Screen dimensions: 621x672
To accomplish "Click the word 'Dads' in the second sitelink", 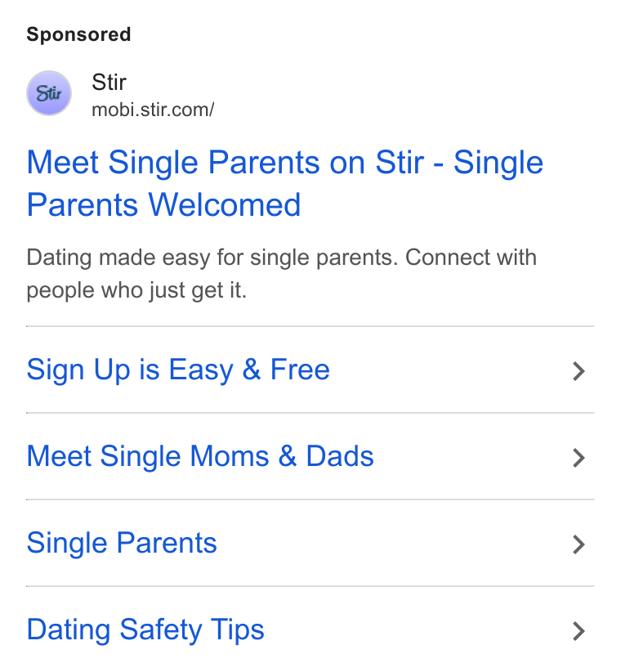I will 340,456.
